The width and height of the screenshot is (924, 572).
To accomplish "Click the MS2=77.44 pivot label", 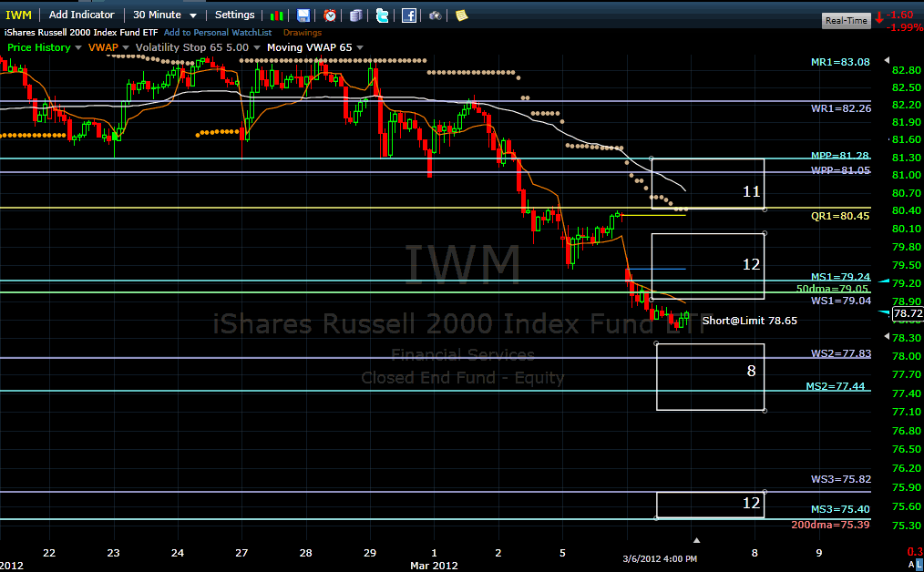I will pyautogui.click(x=836, y=386).
